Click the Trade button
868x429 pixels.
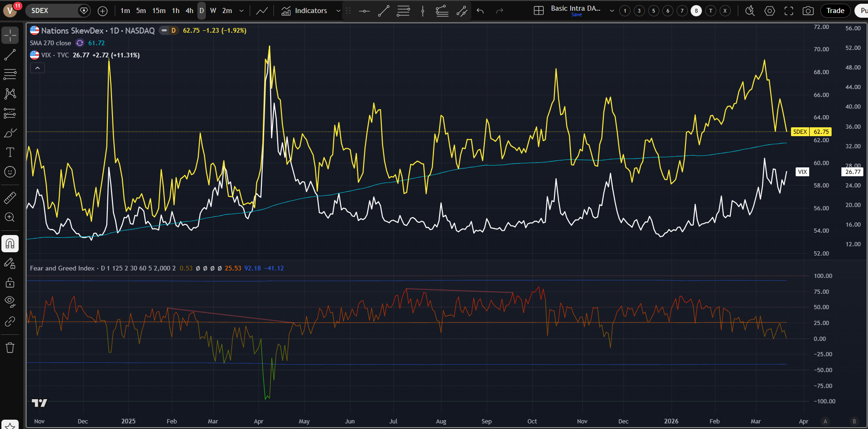[x=835, y=11]
